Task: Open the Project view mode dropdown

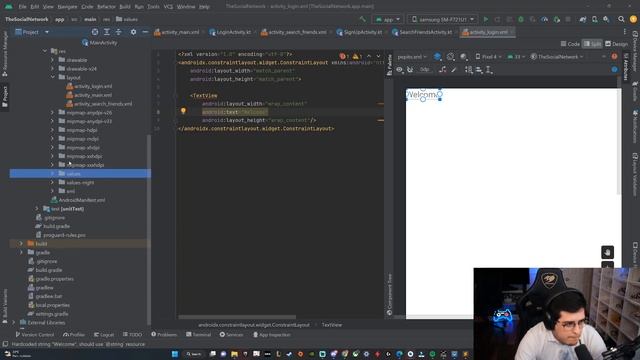Action: 32,32
